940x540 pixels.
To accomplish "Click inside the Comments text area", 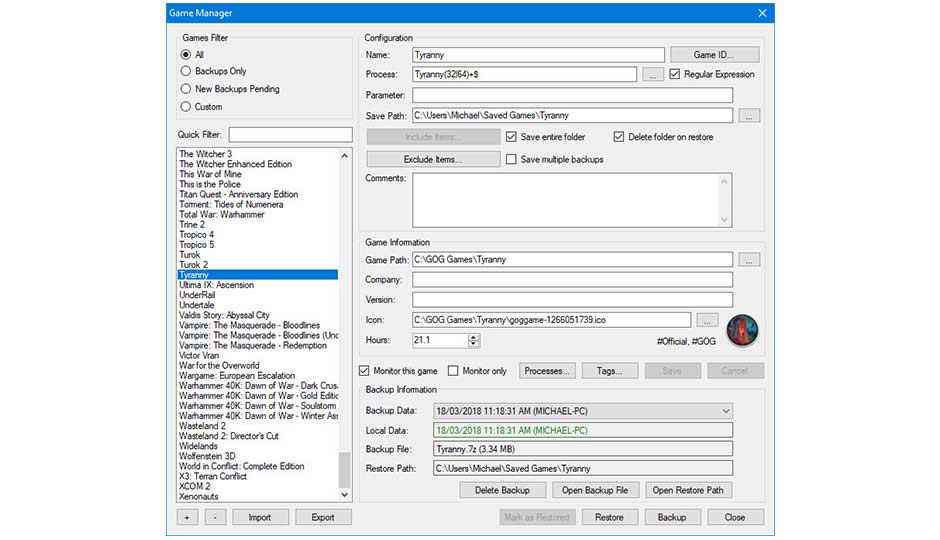I will (x=567, y=200).
